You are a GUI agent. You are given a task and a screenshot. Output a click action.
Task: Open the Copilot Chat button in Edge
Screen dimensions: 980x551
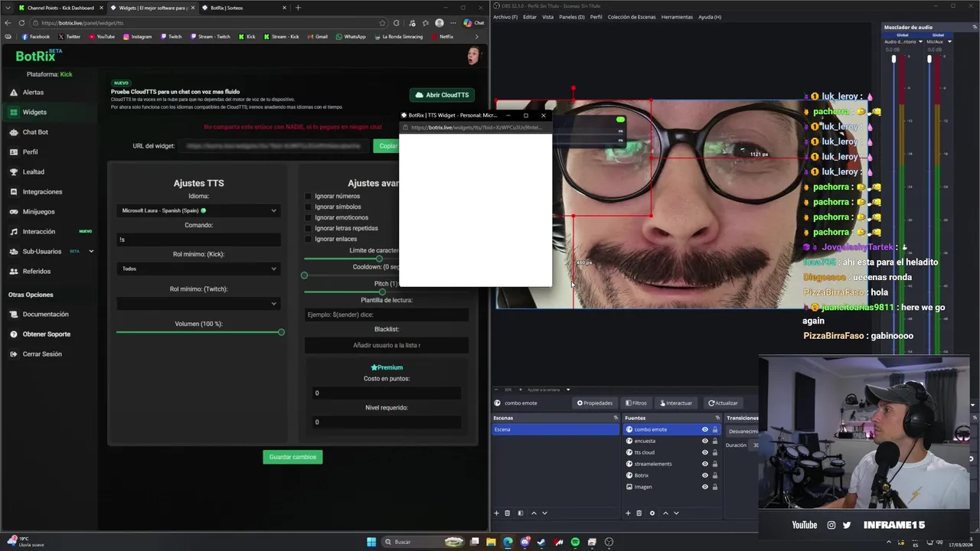click(474, 23)
